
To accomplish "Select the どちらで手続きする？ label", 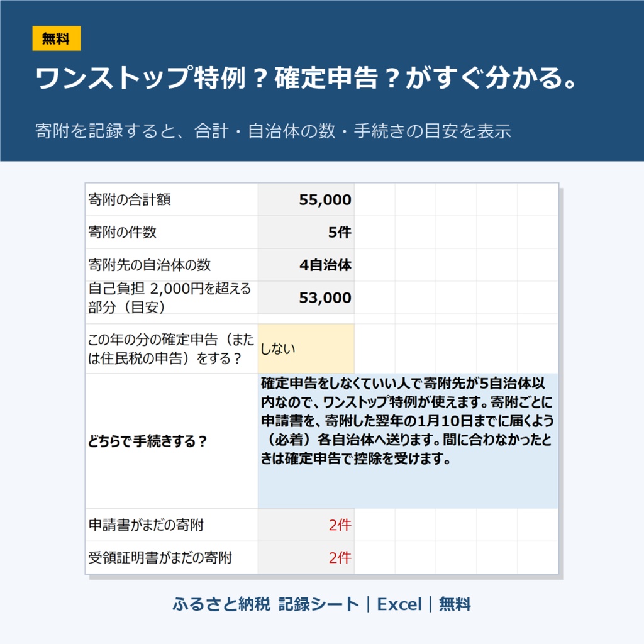I will [x=171, y=441].
